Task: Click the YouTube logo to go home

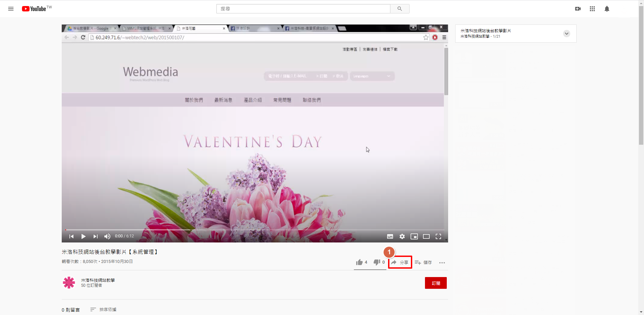Action: [x=35, y=9]
